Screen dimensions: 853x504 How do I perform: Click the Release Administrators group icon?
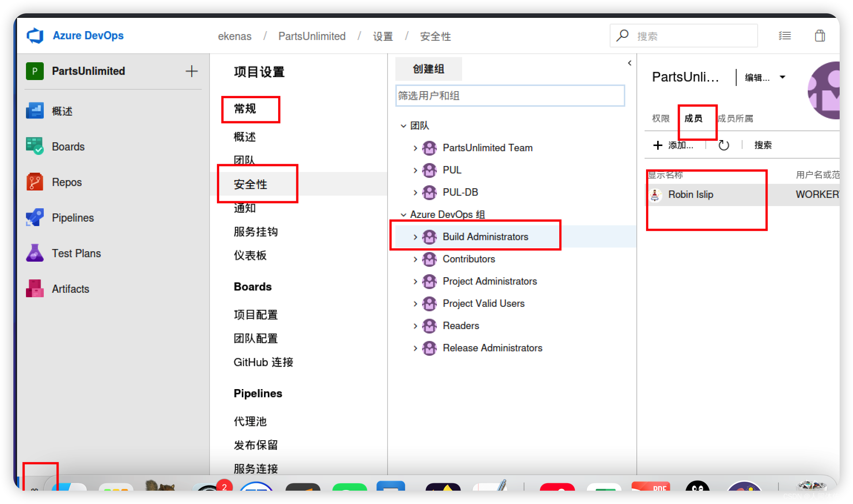pos(429,348)
